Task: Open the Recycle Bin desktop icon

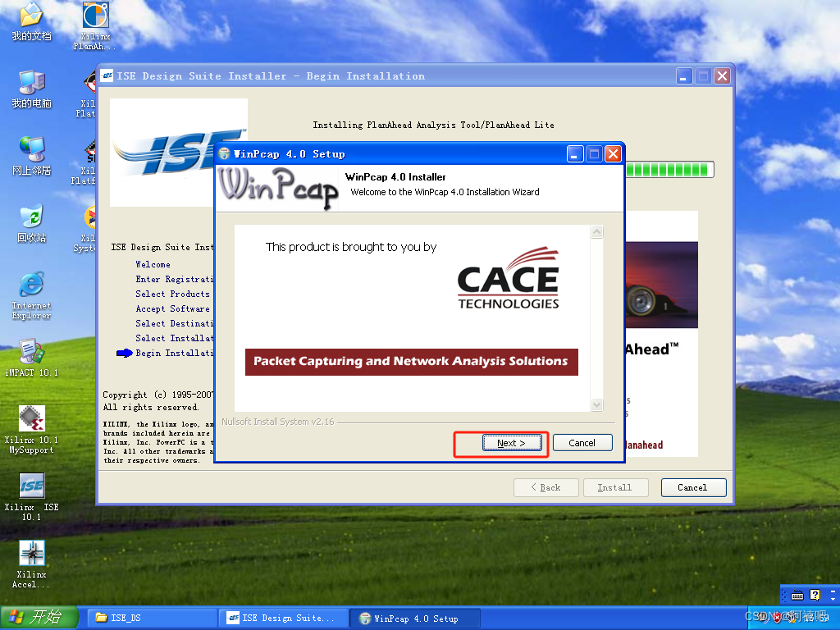Action: (x=32, y=224)
